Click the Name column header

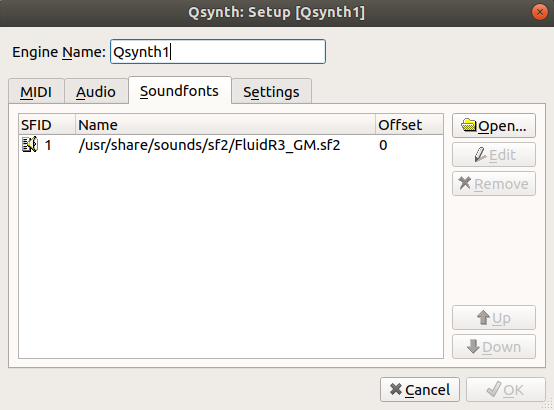[225, 125]
